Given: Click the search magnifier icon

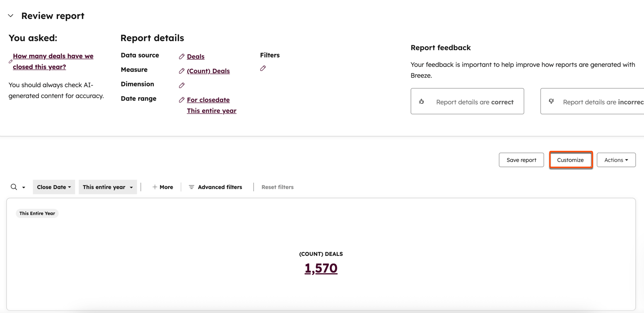Looking at the screenshot, I should [x=14, y=187].
